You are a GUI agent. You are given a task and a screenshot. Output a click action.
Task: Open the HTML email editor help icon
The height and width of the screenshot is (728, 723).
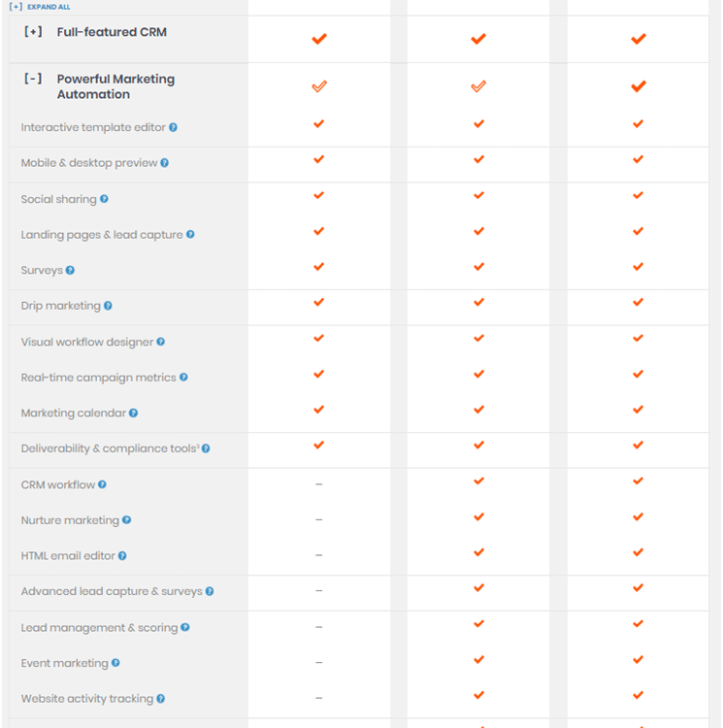click(x=122, y=556)
